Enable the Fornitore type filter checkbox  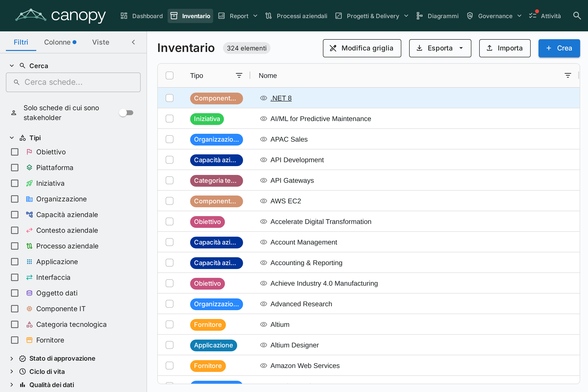(15, 340)
